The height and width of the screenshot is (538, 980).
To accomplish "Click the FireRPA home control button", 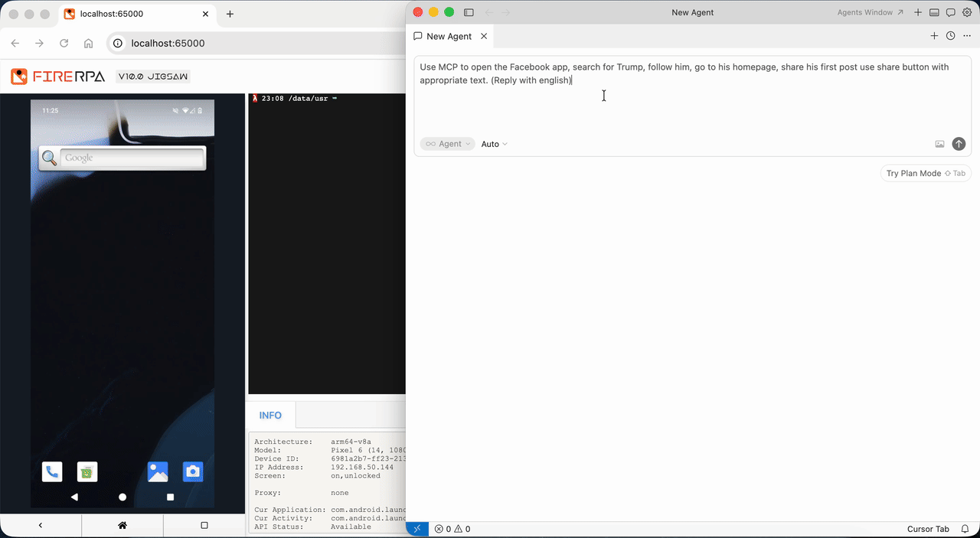I will 122,526.
